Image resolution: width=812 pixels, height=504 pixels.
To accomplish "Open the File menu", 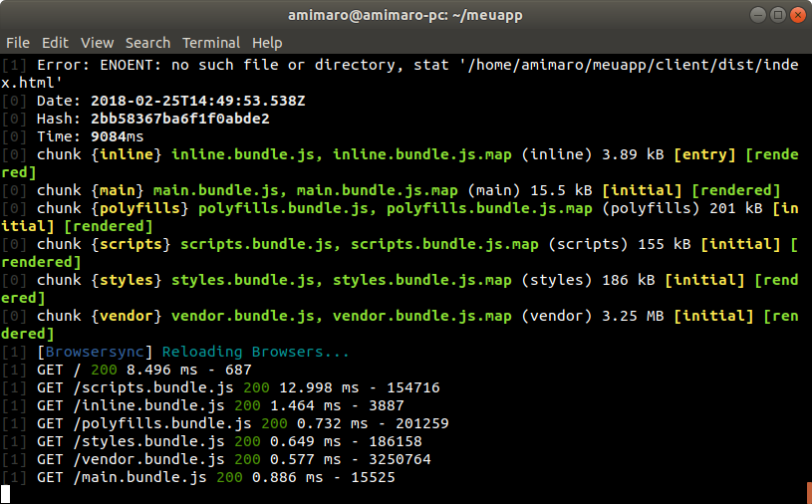I will 18,43.
